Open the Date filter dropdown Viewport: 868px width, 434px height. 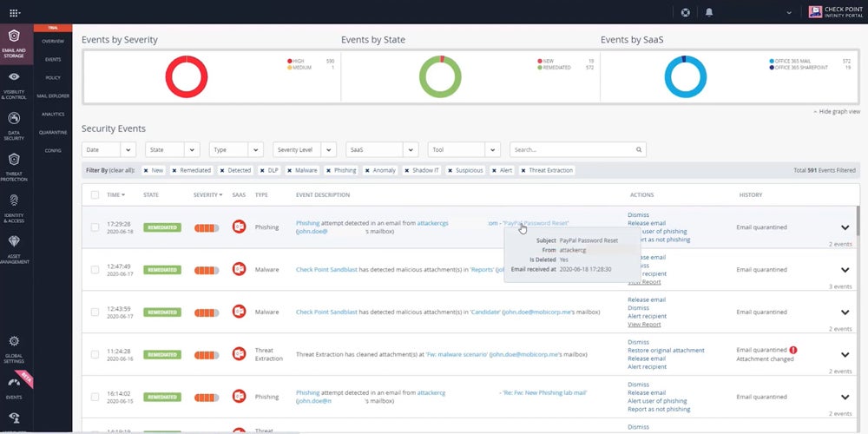coord(108,149)
